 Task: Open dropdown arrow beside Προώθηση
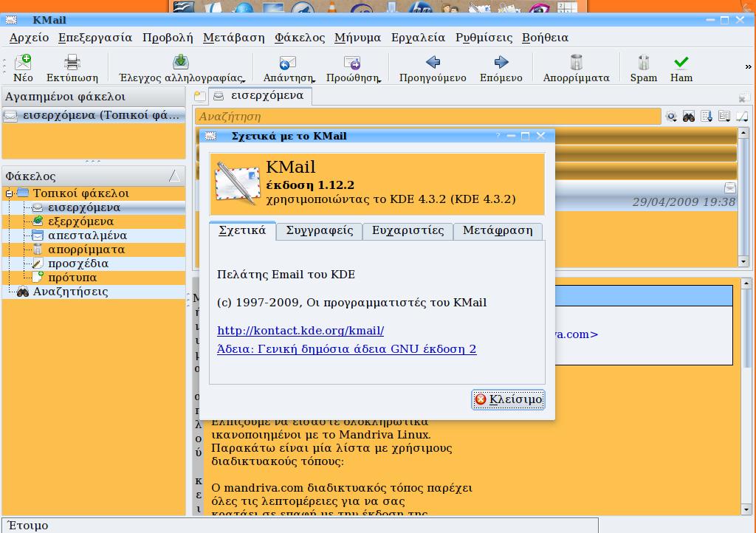pos(379,80)
